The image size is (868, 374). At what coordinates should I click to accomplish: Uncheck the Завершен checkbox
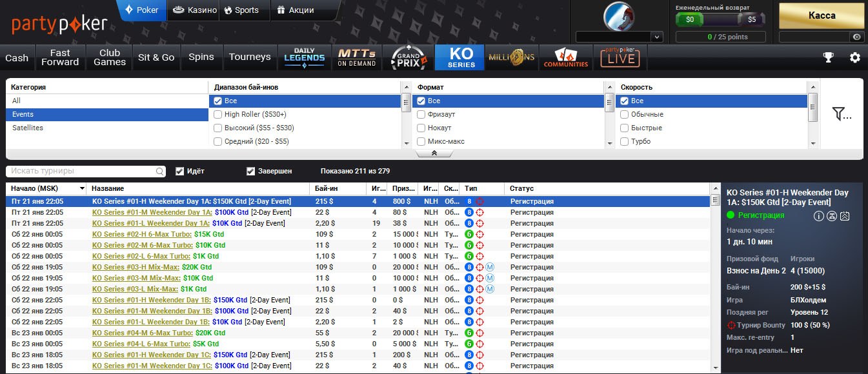click(x=251, y=171)
